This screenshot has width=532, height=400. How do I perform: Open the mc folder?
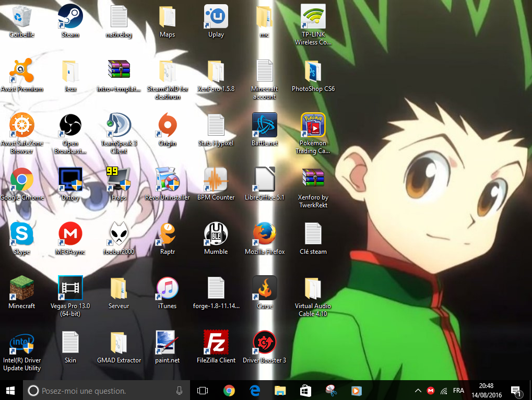point(265,16)
